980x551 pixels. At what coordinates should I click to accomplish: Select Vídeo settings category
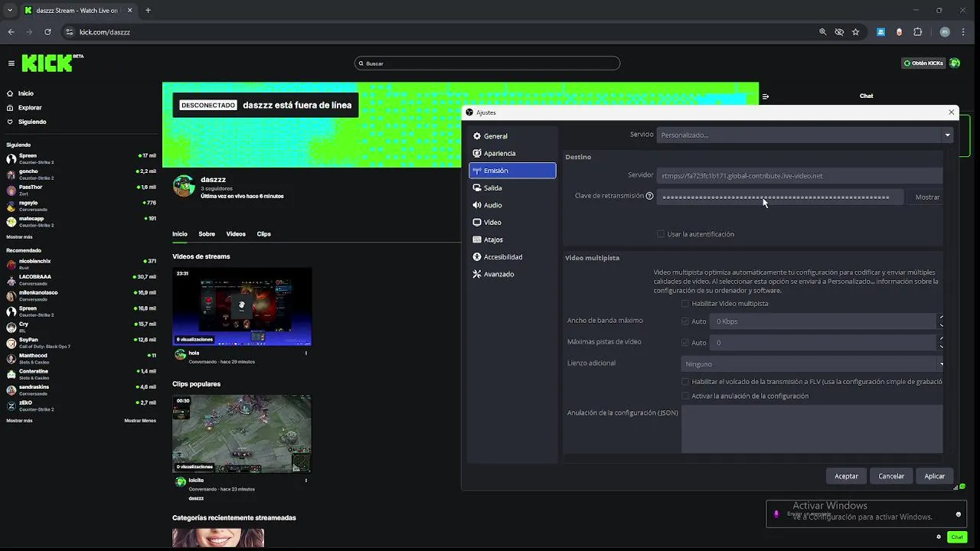512,222
